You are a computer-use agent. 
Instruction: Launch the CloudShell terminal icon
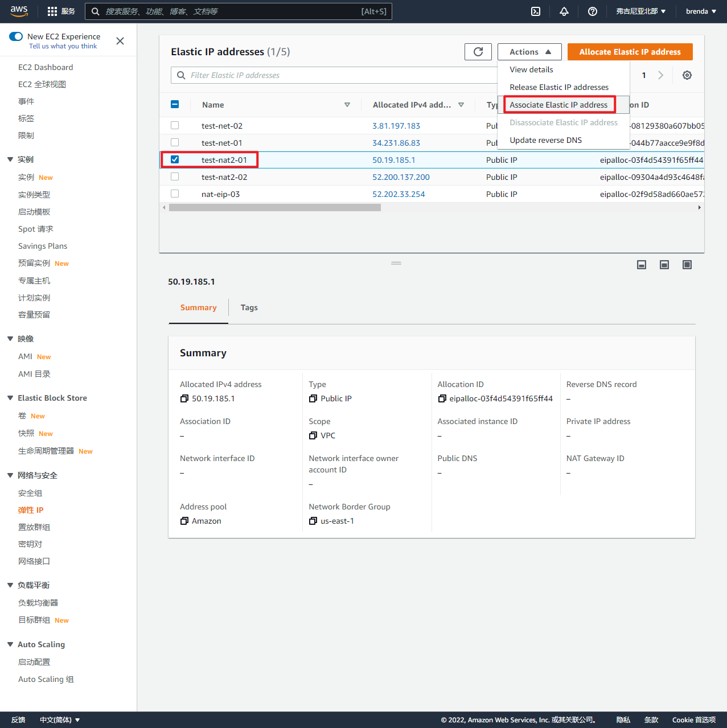[x=536, y=11]
